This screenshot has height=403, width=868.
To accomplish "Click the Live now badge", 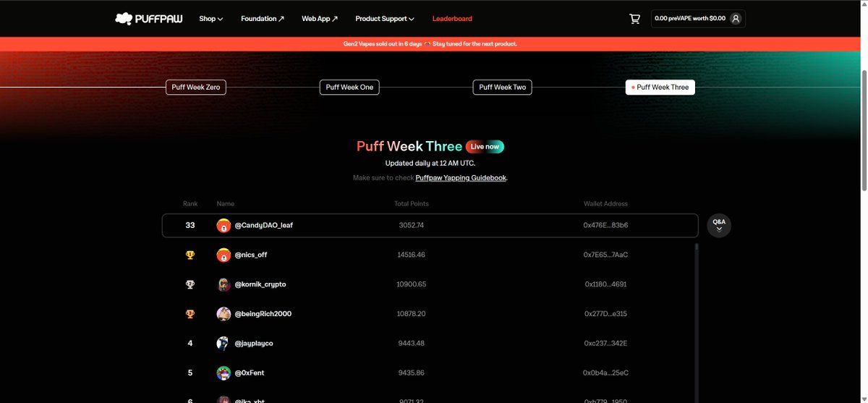I will click(485, 147).
